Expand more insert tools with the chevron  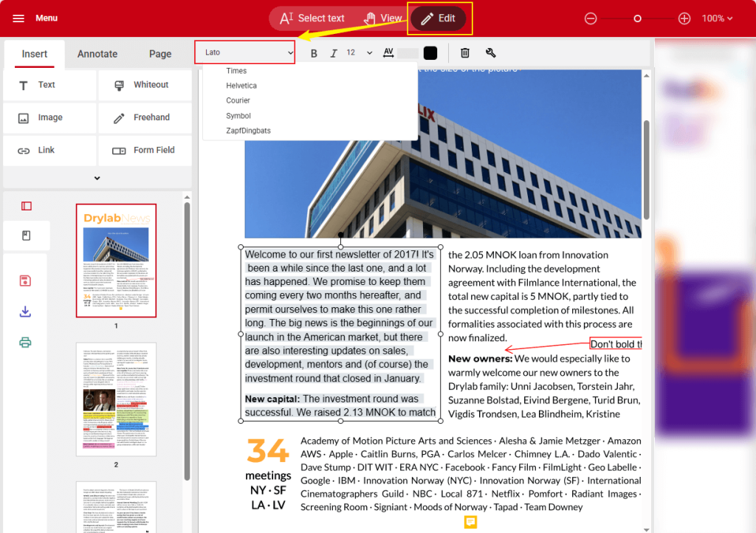click(96, 177)
